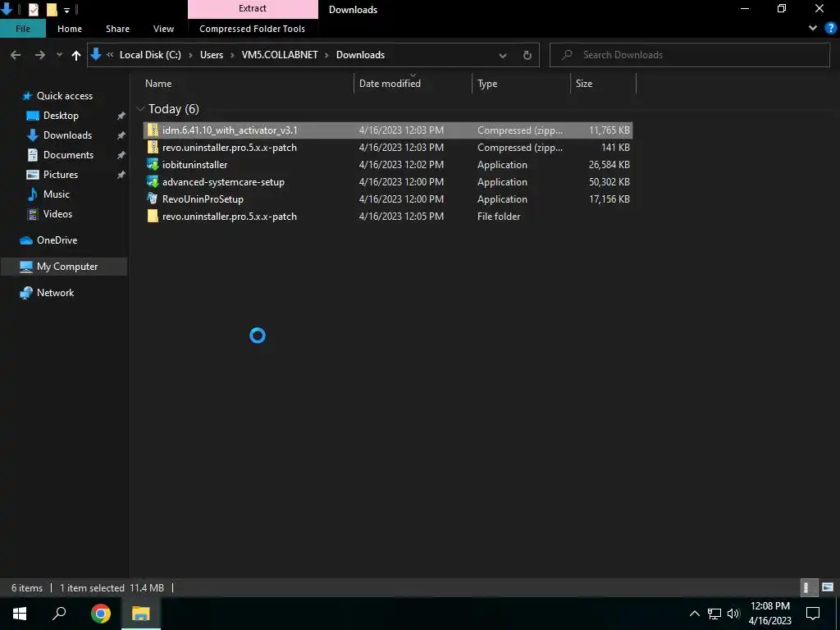Viewport: 840px width, 630px height.
Task: Open the network tray icon
Action: pos(714,614)
